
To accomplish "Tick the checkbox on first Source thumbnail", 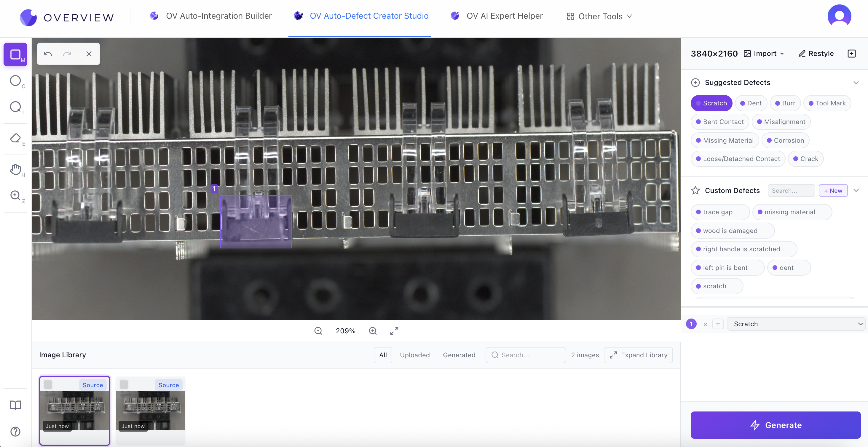I will 48,385.
